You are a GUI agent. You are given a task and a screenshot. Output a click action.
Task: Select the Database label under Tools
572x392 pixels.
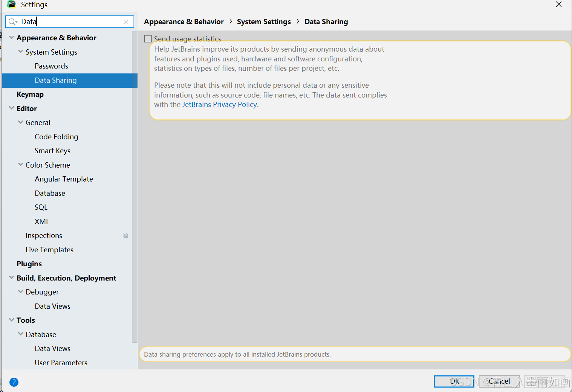coord(41,334)
